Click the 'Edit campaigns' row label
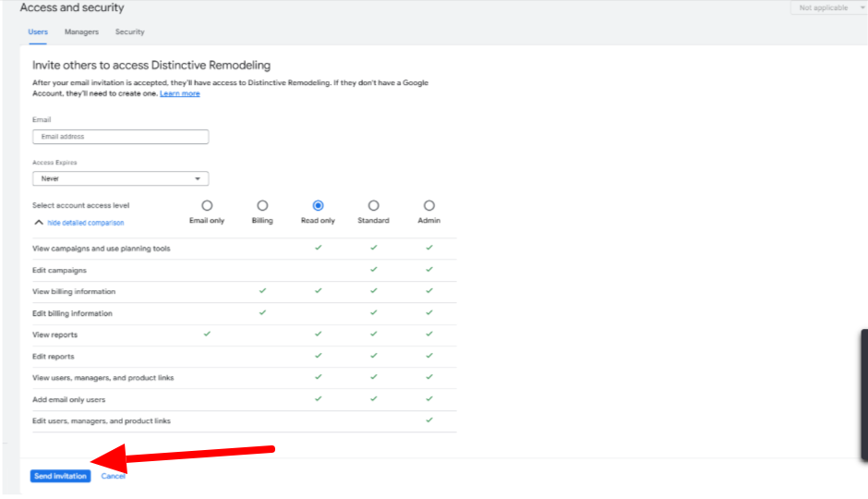The width and height of the screenshot is (868, 499). tap(59, 270)
